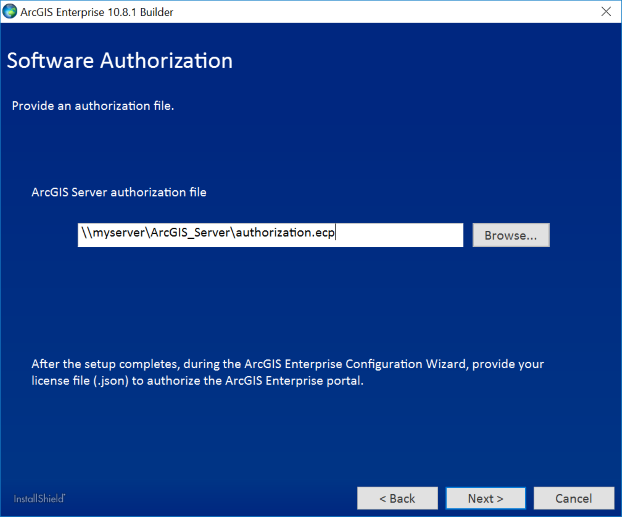Cancel the installation setup
622x517 pixels.
573,498
